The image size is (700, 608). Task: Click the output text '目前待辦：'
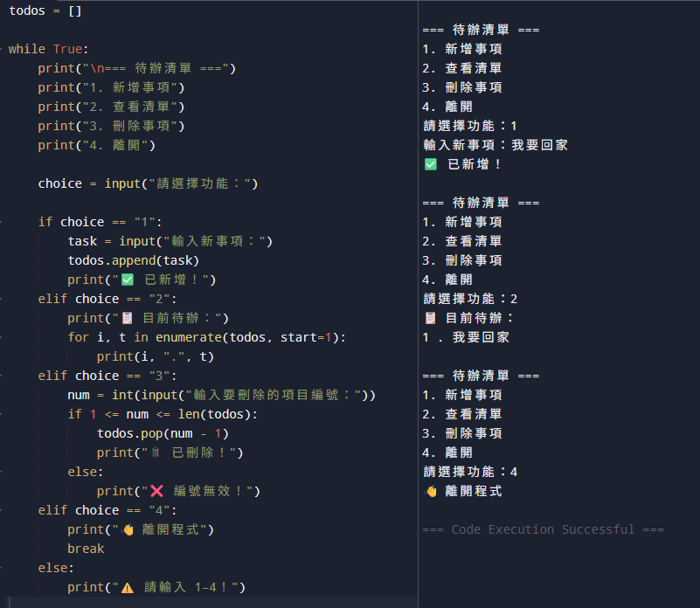tap(480, 318)
